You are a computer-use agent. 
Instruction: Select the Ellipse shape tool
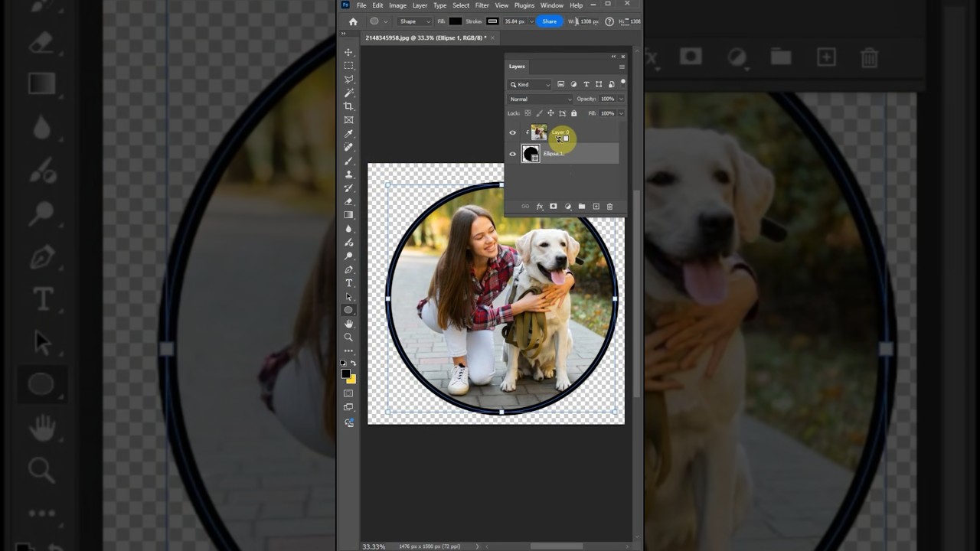tap(348, 310)
